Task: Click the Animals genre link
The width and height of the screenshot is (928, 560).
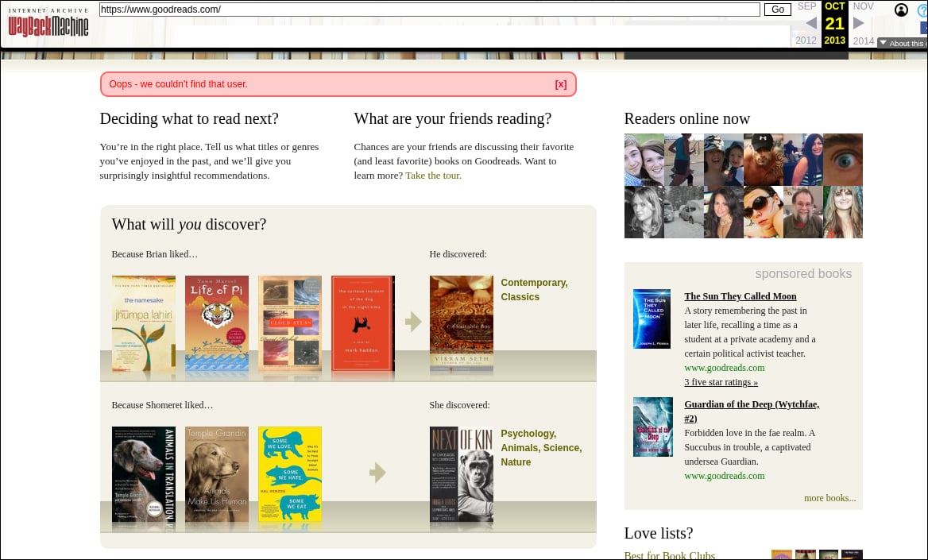Action: (519, 447)
